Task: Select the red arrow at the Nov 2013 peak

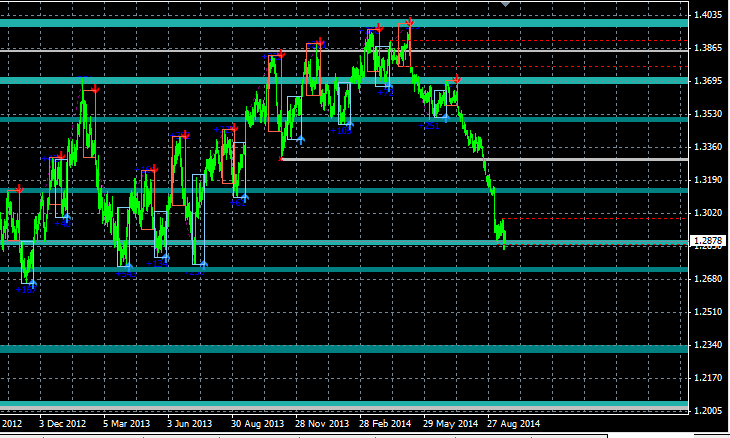Action: [319, 43]
